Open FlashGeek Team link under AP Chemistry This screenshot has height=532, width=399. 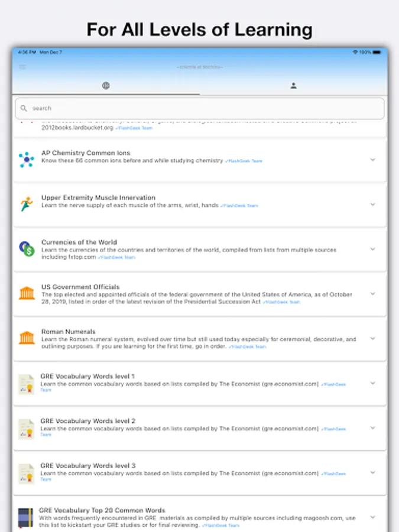pyautogui.click(x=244, y=161)
